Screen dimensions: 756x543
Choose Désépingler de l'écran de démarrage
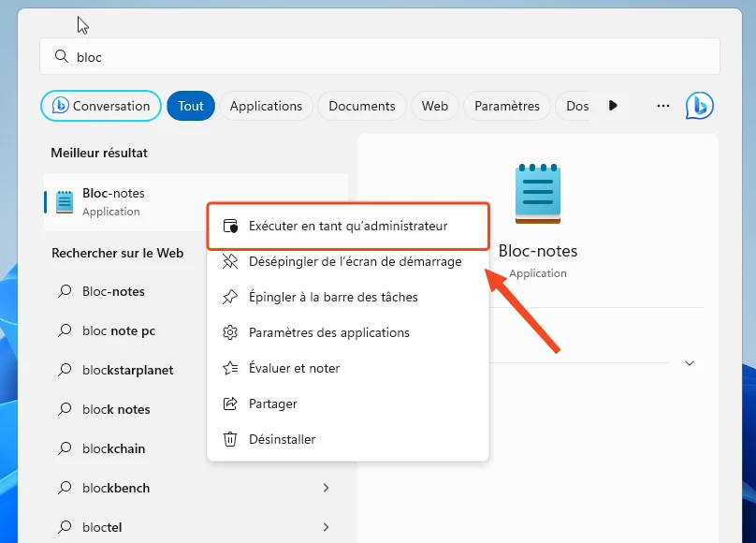pos(354,262)
